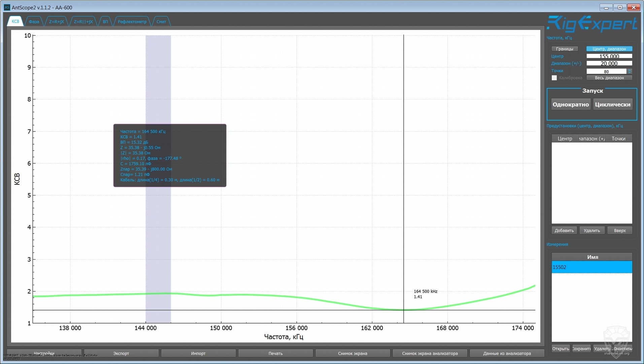Screen dimensions: 644x364
Task: Open the Настройки settings button
Action: (44, 353)
